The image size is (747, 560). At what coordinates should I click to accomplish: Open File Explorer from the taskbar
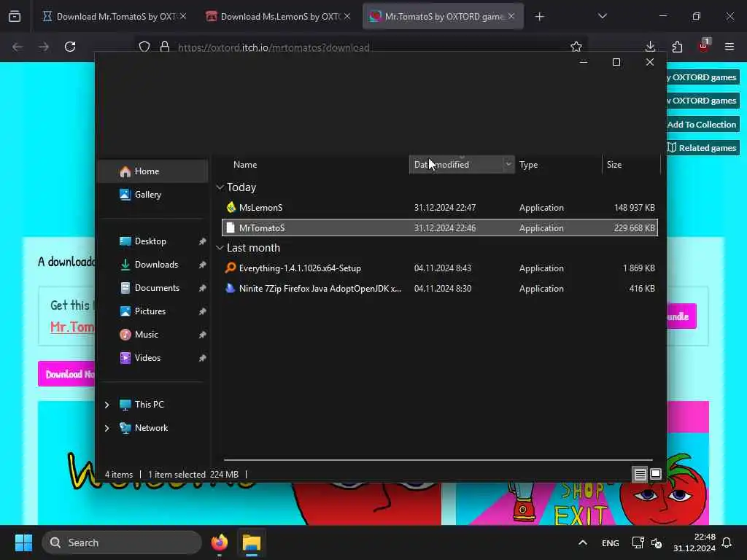tap(252, 542)
